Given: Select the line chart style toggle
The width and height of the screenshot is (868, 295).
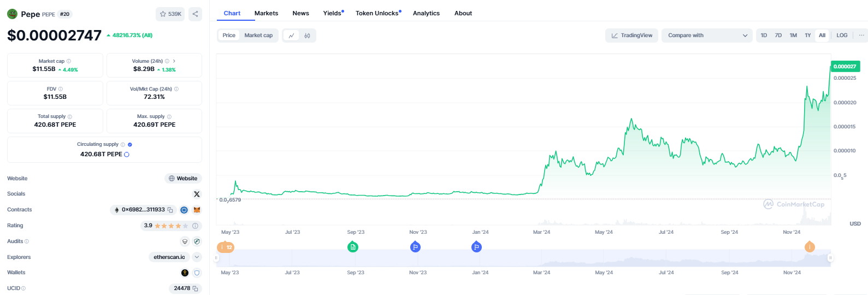Looking at the screenshot, I should tap(291, 36).
